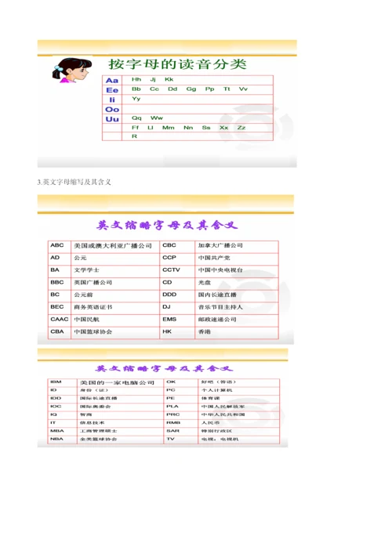Click letter pair 'Gg'
The image size is (392, 554).
[191, 89]
